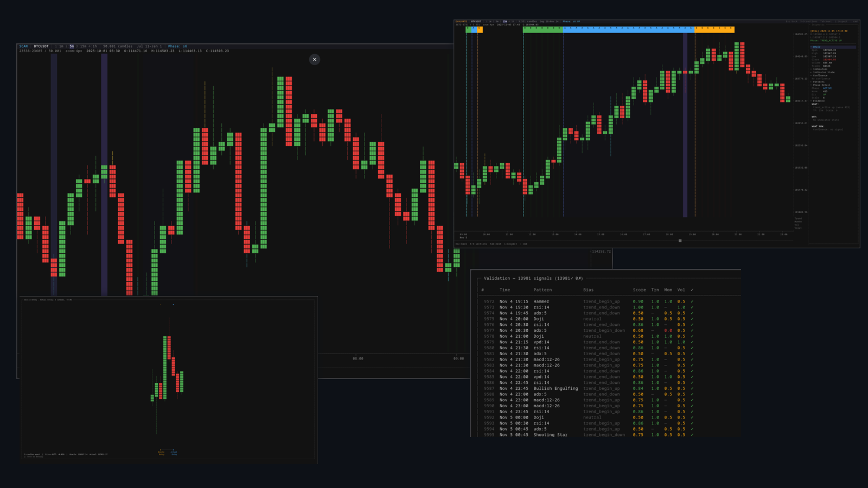Click the SCAN mode badge in top-left header
The image size is (868, 488).
coord(23,46)
